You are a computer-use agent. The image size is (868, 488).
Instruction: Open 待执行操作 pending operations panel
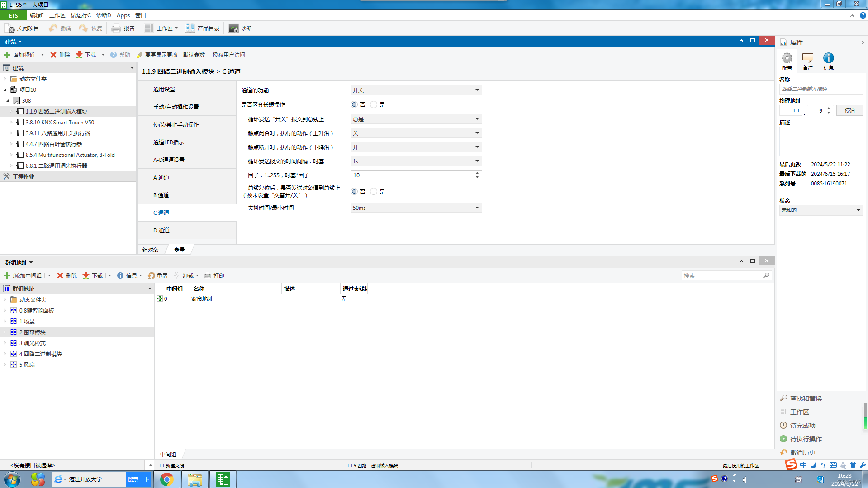tap(806, 439)
